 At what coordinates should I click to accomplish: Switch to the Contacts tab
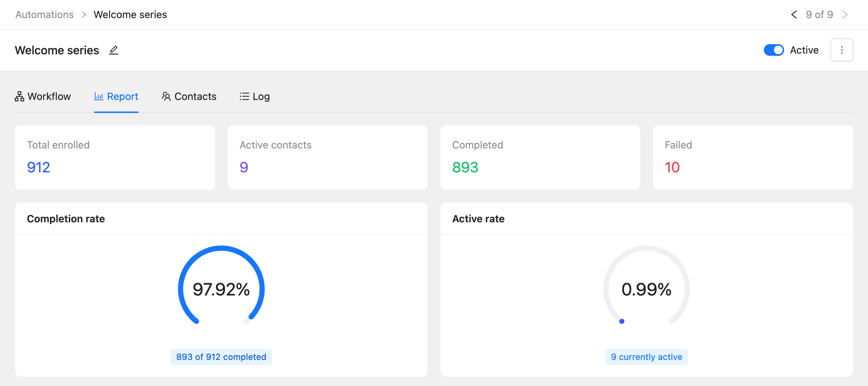[x=189, y=96]
